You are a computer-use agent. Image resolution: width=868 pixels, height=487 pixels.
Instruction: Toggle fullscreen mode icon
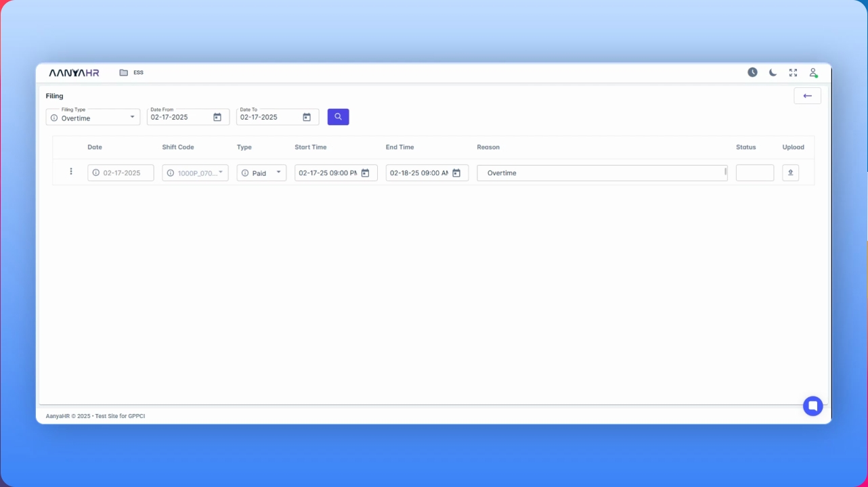pyautogui.click(x=793, y=72)
